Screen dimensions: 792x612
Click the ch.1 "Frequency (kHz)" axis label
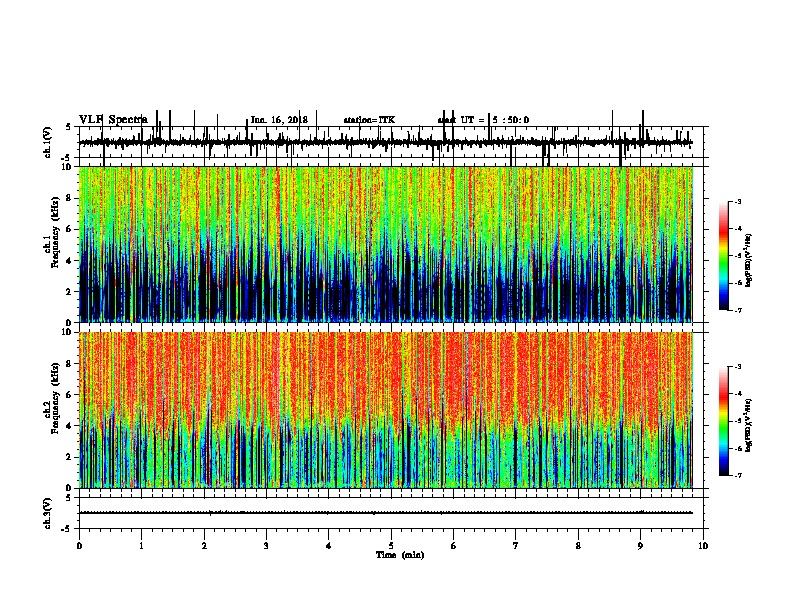55,234
